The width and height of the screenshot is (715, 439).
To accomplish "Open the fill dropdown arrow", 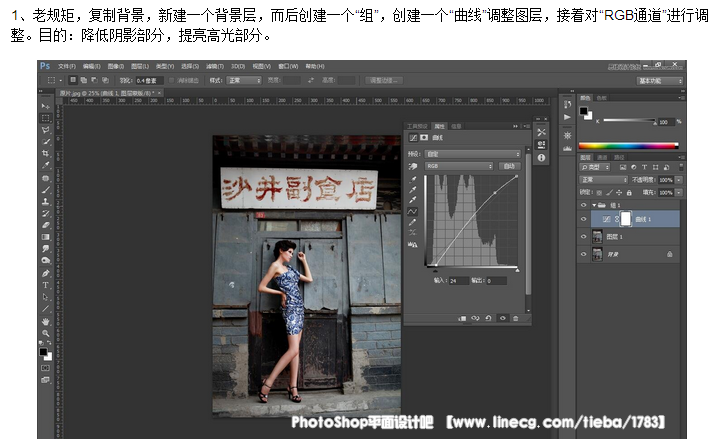I will [679, 193].
